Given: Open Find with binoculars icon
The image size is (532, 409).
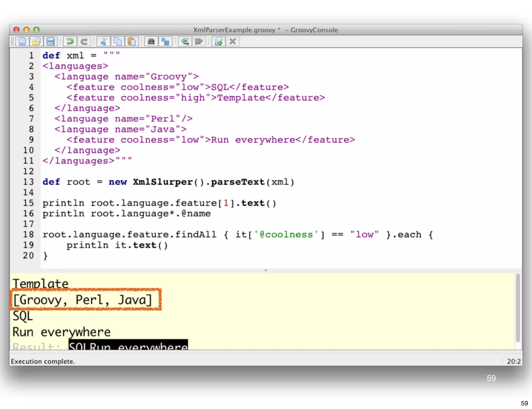Looking at the screenshot, I should [151, 42].
